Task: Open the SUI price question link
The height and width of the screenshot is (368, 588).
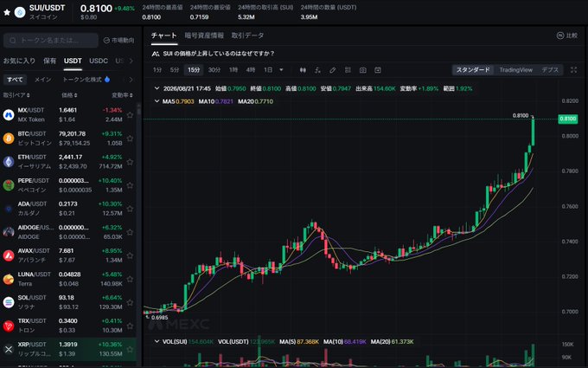Action: pyautogui.click(x=219, y=54)
